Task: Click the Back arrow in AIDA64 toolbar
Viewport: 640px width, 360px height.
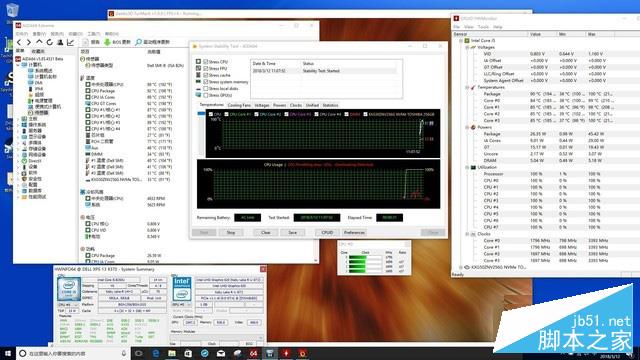Action: coord(19,42)
